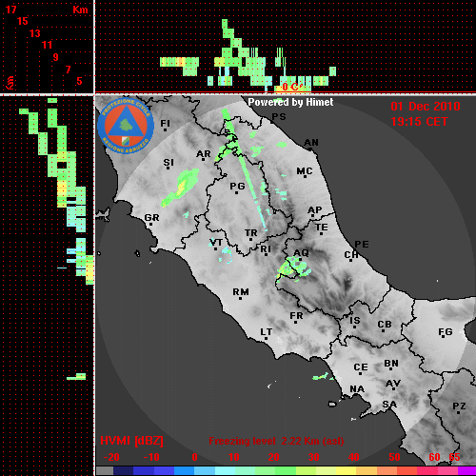476x476 pixels.
Task: Click the RI city label
Action: click(x=266, y=249)
